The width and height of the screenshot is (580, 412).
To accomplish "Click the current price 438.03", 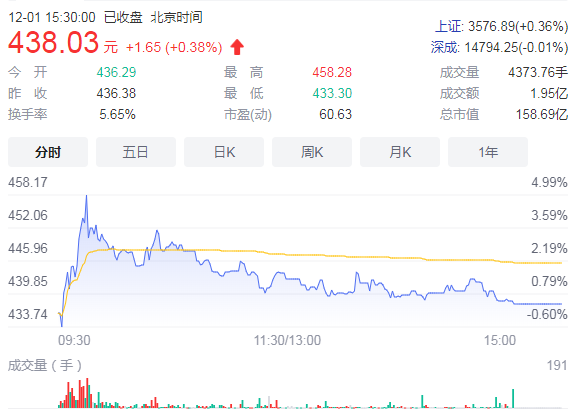I will click(54, 42).
